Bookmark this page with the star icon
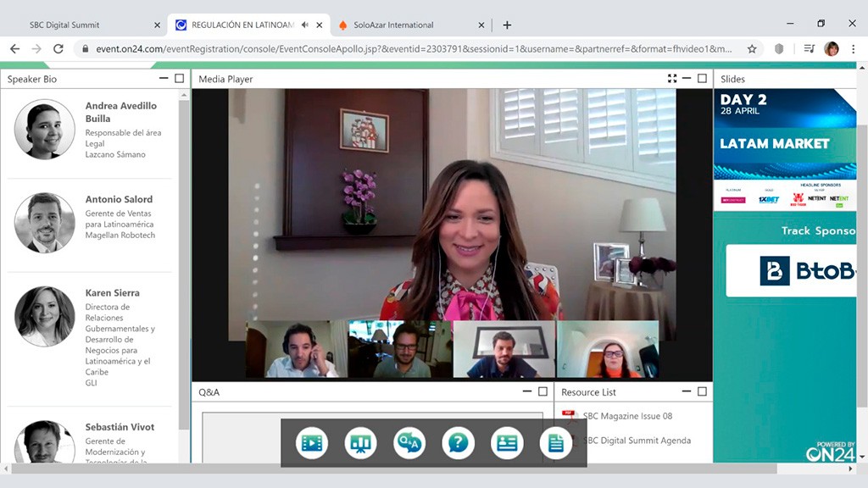 751,49
